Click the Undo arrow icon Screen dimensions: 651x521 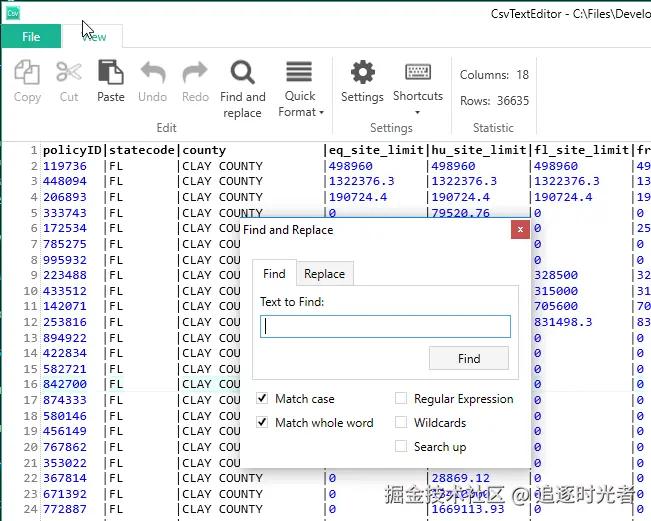[153, 72]
